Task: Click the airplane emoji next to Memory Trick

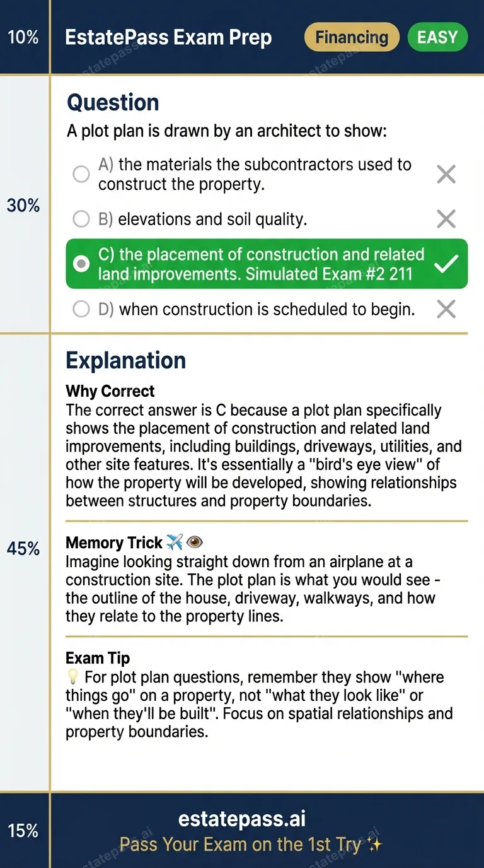Action: click(175, 542)
